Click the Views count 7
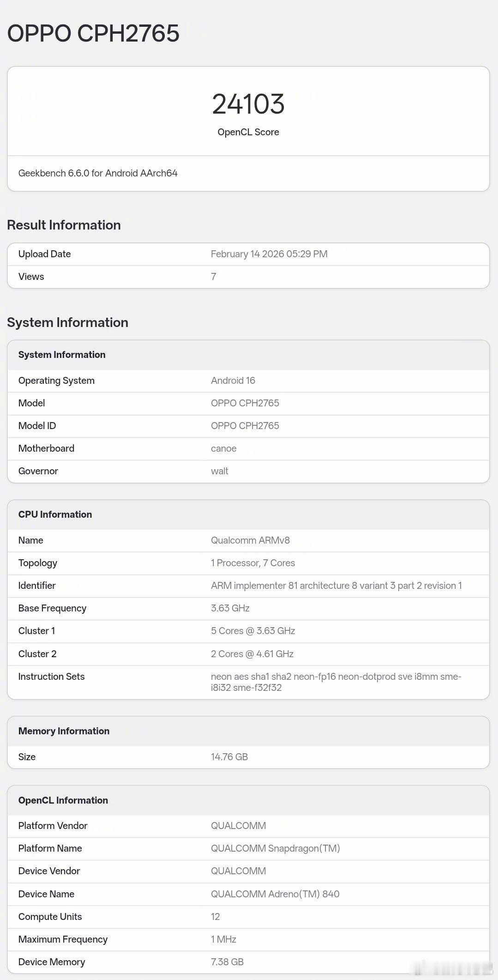Image resolution: width=498 pixels, height=980 pixels. 214,277
